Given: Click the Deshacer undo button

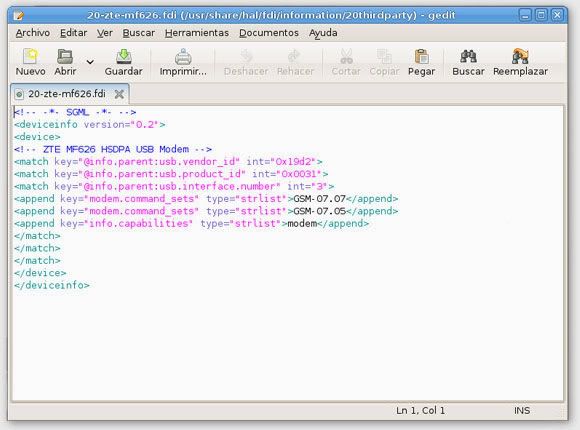Looking at the screenshot, I should point(246,62).
